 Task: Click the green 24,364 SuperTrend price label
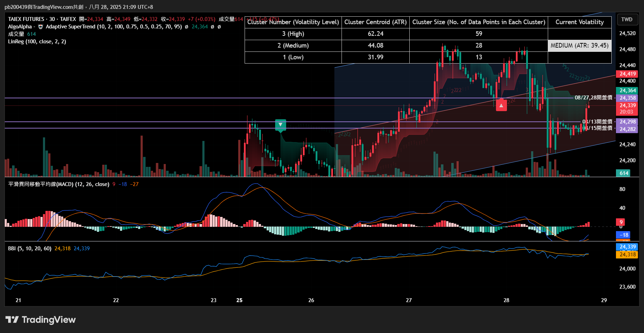click(x=627, y=91)
